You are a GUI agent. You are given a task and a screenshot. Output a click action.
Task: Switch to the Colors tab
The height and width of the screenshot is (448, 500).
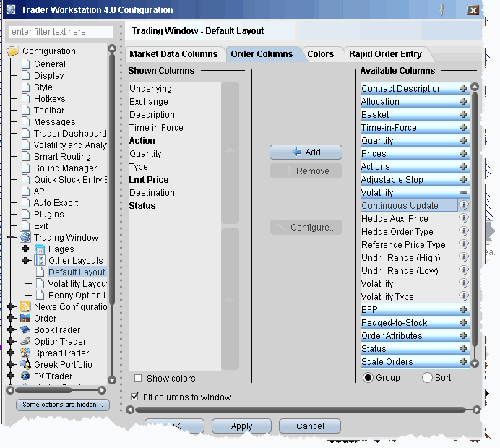(x=321, y=54)
